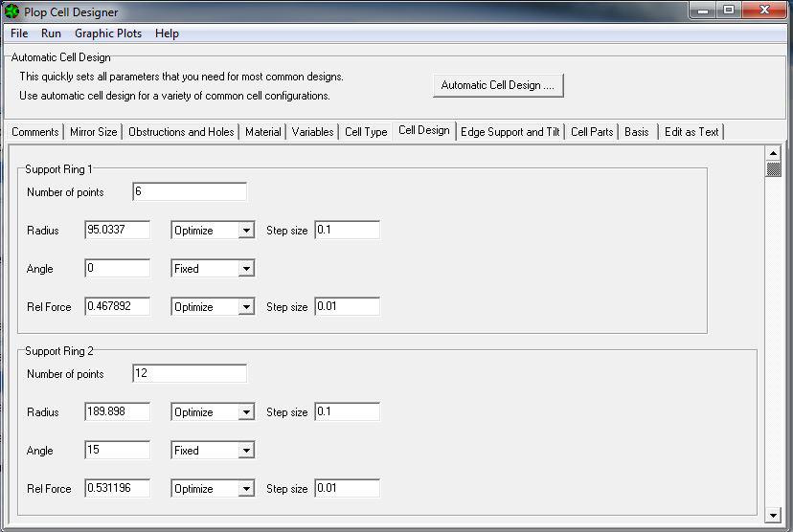Click Support Ring 1 Radius Step size field
Viewport: 793px width, 532px height.
pos(347,230)
